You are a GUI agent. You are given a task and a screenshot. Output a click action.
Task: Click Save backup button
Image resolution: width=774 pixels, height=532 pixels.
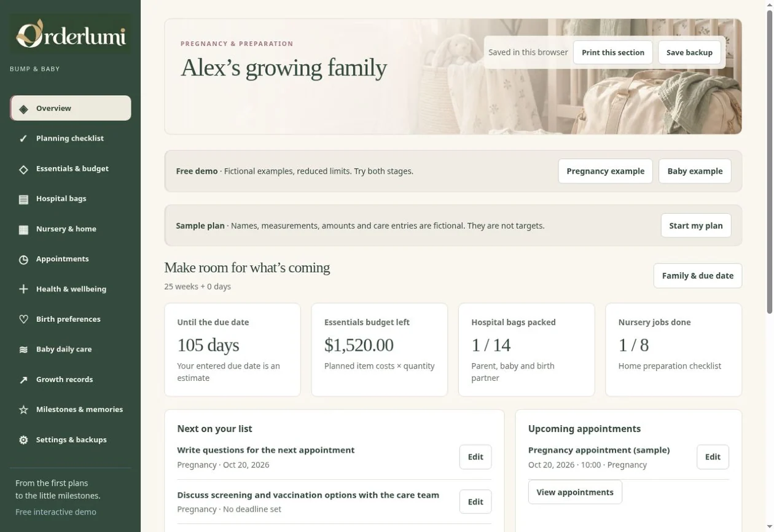[689, 52]
